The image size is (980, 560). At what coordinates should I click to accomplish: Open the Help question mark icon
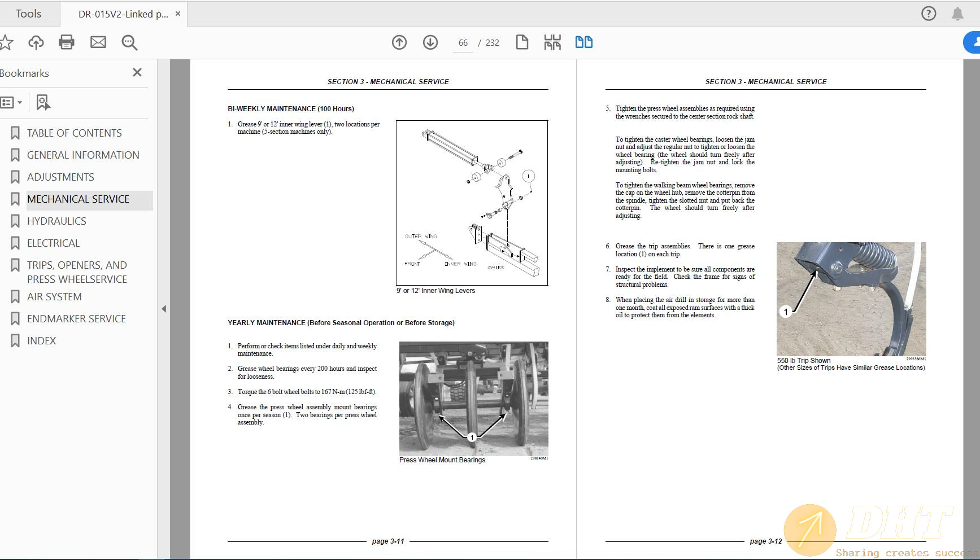[x=929, y=14]
